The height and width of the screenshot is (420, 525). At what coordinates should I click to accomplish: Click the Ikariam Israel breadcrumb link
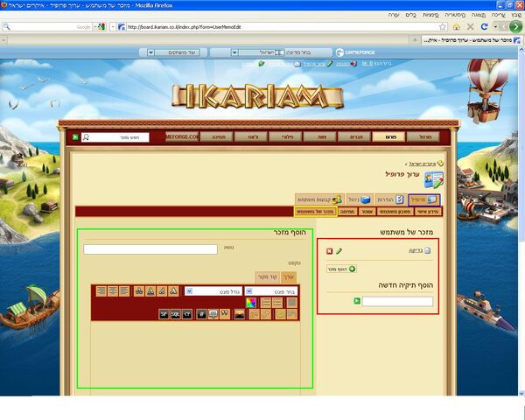(423, 164)
